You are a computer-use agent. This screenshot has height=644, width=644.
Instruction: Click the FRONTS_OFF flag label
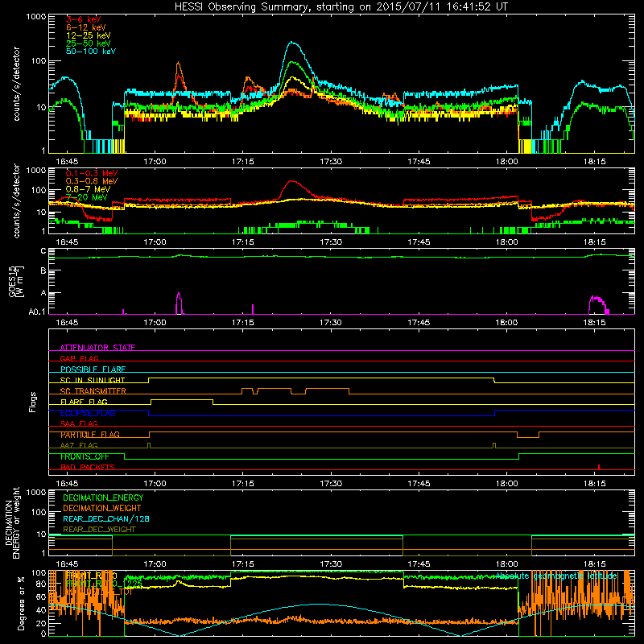pyautogui.click(x=85, y=456)
